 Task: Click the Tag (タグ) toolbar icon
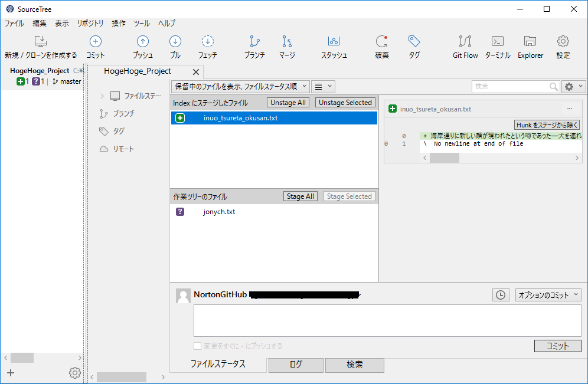coord(414,41)
